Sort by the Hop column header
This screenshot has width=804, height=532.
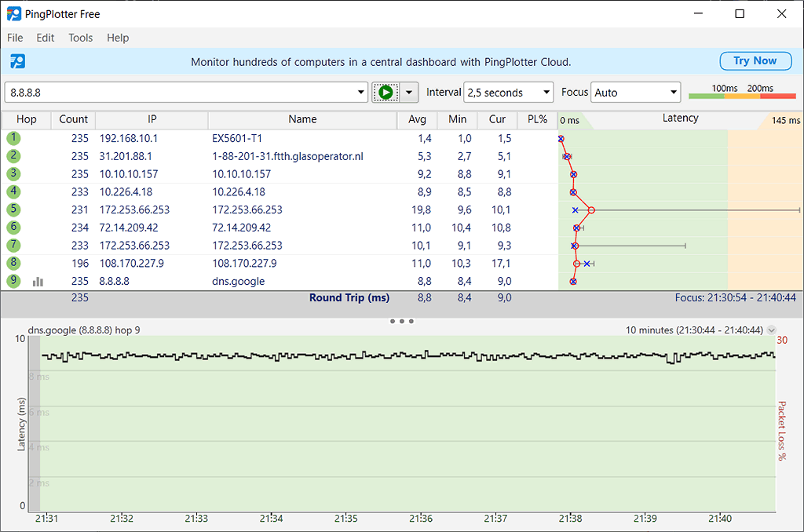click(x=26, y=119)
